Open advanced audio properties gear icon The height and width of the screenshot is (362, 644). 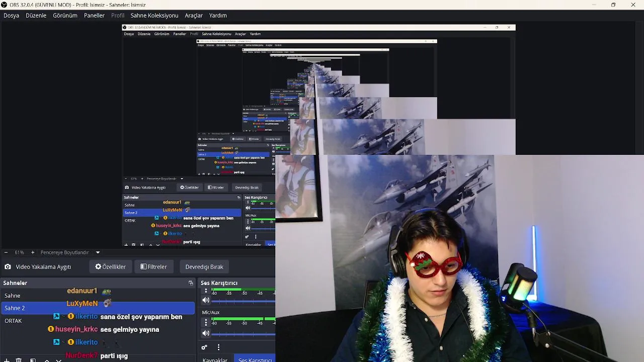coord(204,347)
